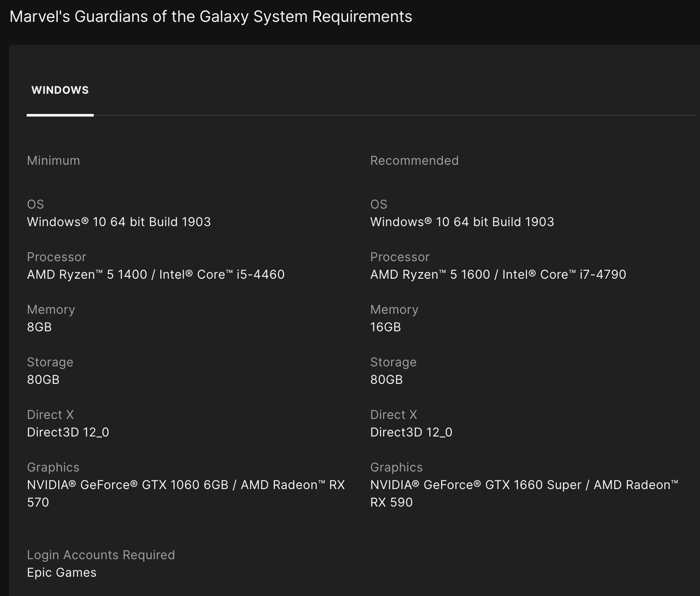
Task: Click the Login Accounts Required label
Action: [101, 555]
